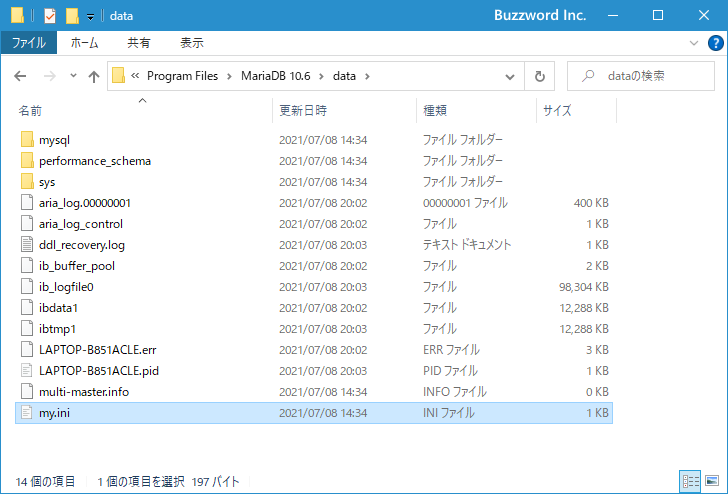Click the multi-master.info file name
The width and height of the screenshot is (728, 494).
pyautogui.click(x=84, y=392)
